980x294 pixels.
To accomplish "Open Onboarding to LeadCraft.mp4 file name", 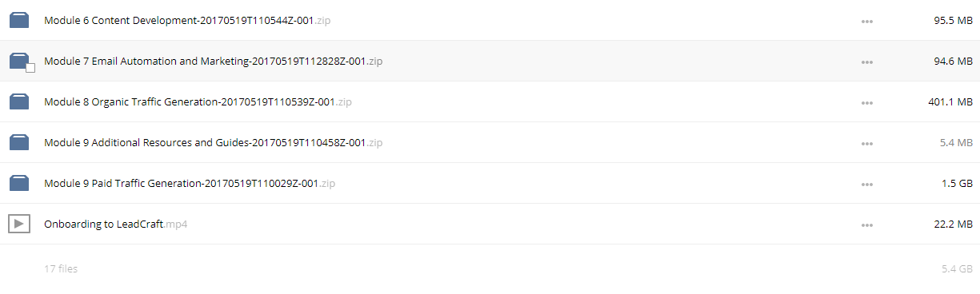I will tap(115, 224).
